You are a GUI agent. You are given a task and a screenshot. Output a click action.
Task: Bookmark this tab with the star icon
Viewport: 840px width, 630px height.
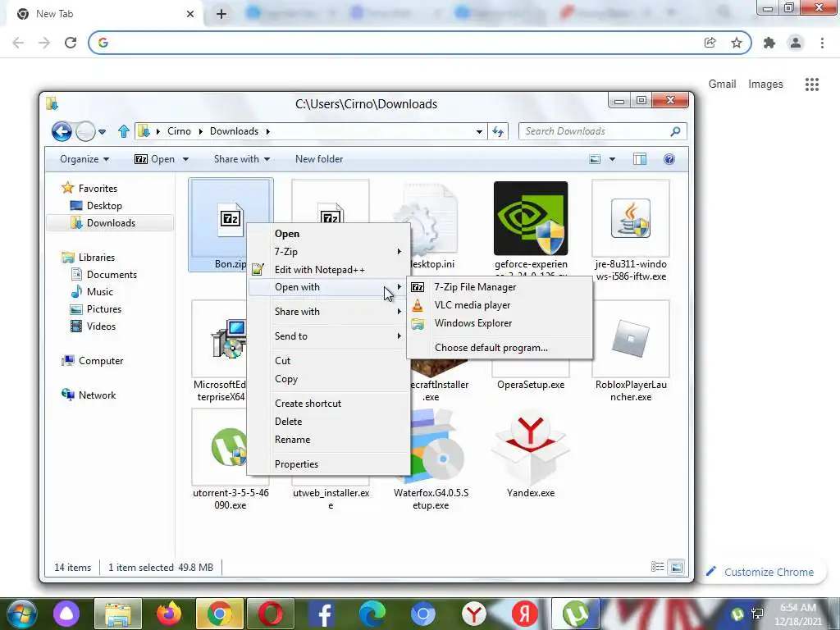(737, 43)
